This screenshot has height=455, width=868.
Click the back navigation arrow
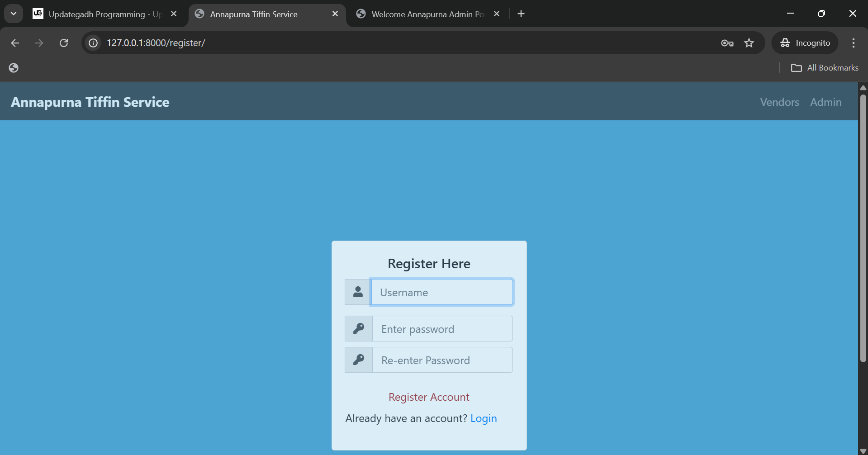(x=15, y=43)
